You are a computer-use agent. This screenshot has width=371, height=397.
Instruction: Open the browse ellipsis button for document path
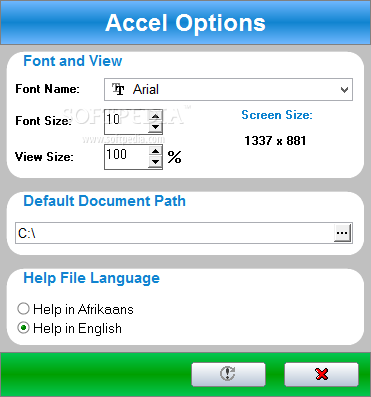click(x=342, y=233)
